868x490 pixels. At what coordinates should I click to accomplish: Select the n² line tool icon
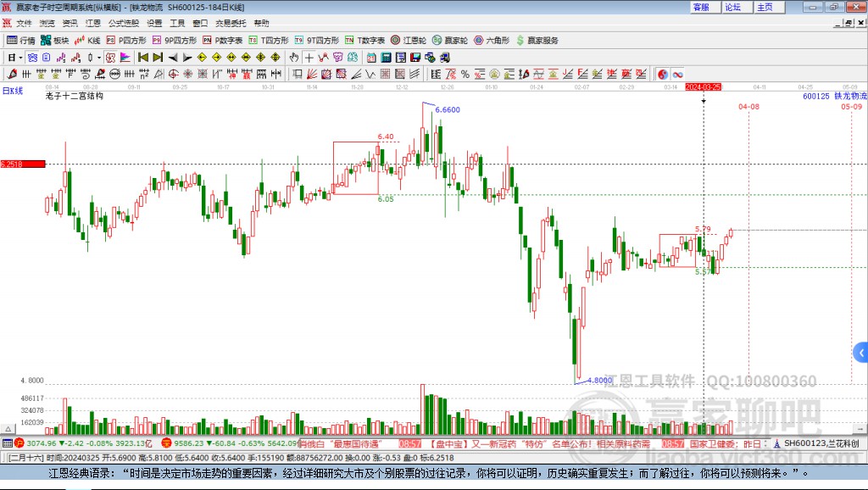[x=144, y=75]
